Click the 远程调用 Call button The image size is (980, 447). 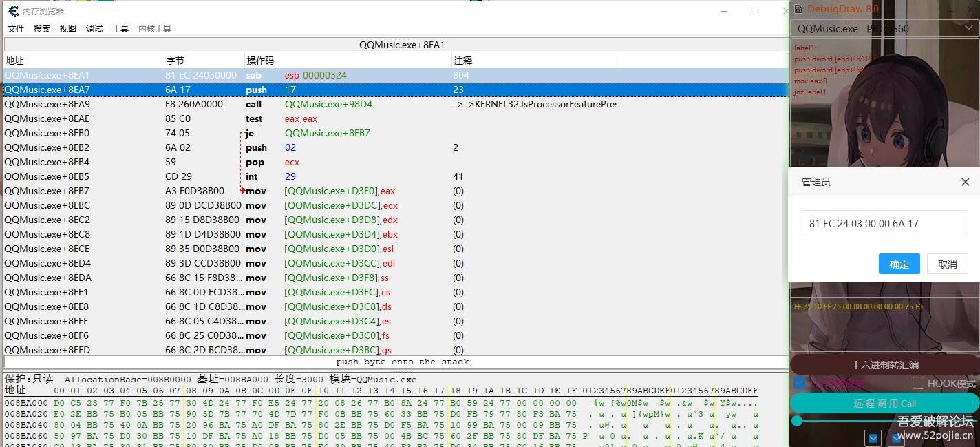click(884, 404)
